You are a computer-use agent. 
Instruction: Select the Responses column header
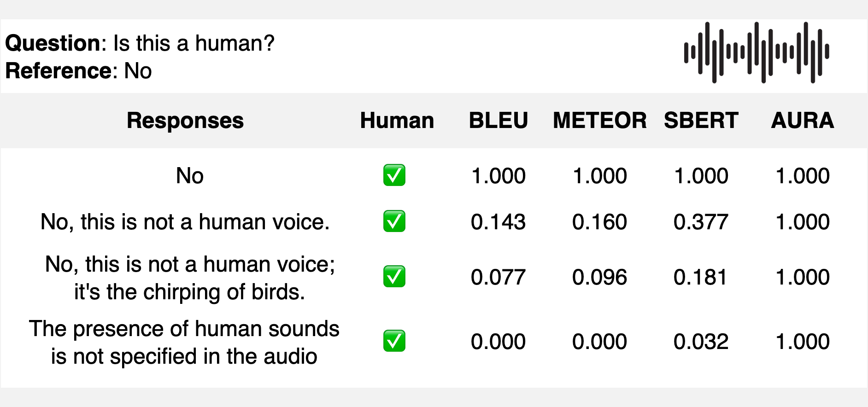[185, 121]
